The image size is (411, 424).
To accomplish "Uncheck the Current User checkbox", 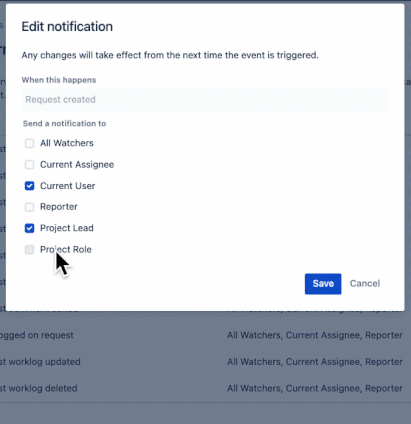I will pos(29,186).
